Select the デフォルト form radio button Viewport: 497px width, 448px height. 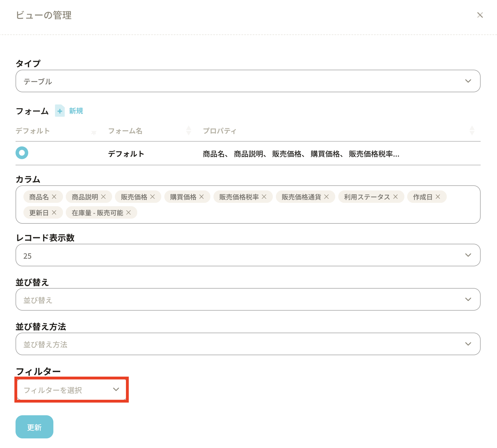22,153
